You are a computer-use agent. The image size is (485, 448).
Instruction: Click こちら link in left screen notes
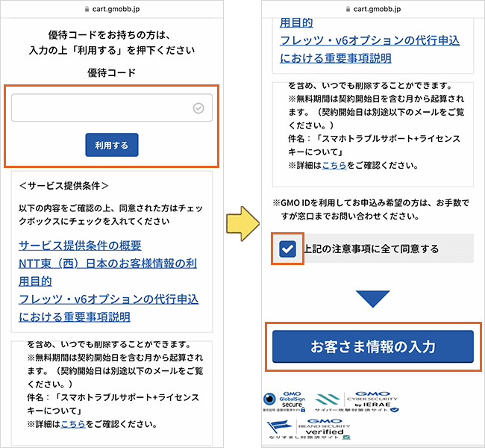point(73,424)
